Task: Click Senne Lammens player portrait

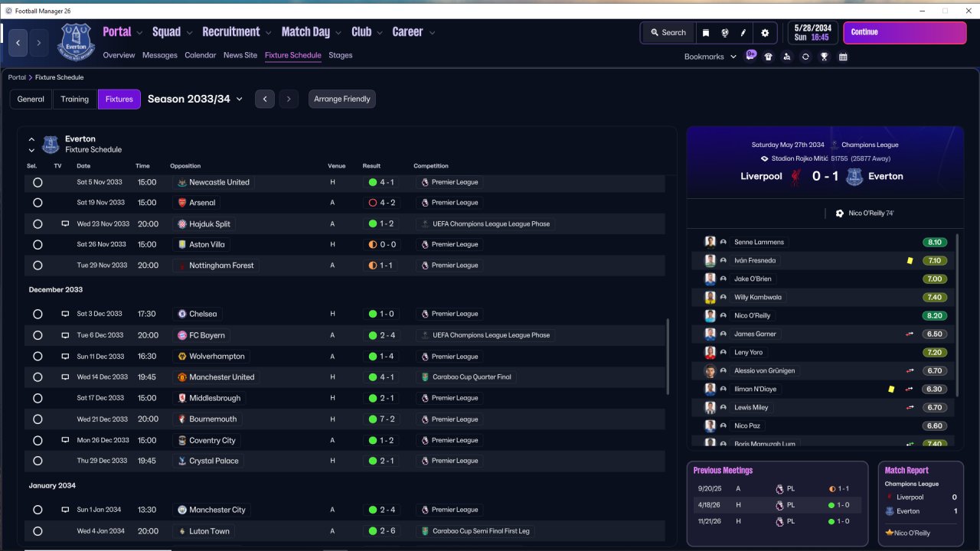Action: coord(710,242)
